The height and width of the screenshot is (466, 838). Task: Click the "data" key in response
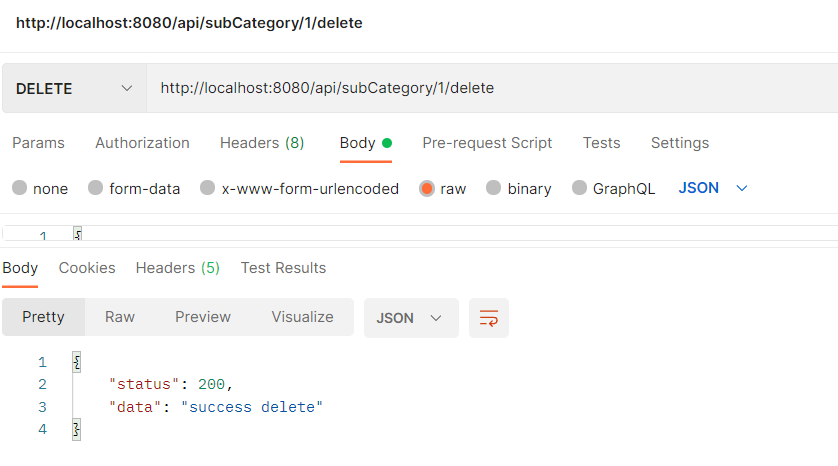(135, 407)
